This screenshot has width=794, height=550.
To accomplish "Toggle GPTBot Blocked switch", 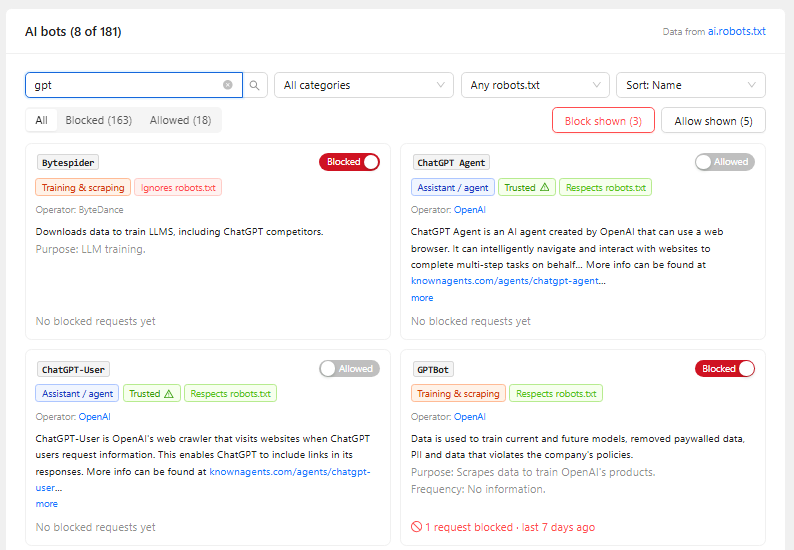I will pos(725,369).
